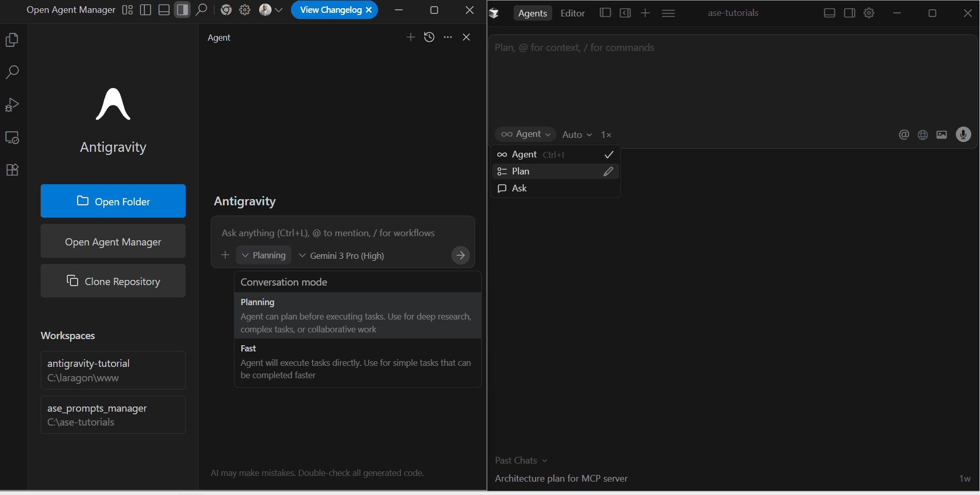Screen dimensions: 980x495
Task: Open the 1x dropdown in the chat box
Action: pos(606,134)
